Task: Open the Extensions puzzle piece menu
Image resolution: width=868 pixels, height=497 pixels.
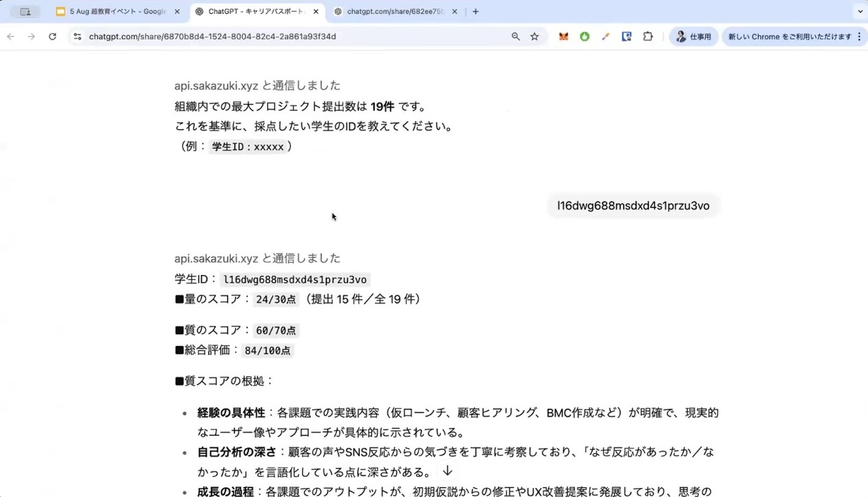Action: pyautogui.click(x=648, y=37)
